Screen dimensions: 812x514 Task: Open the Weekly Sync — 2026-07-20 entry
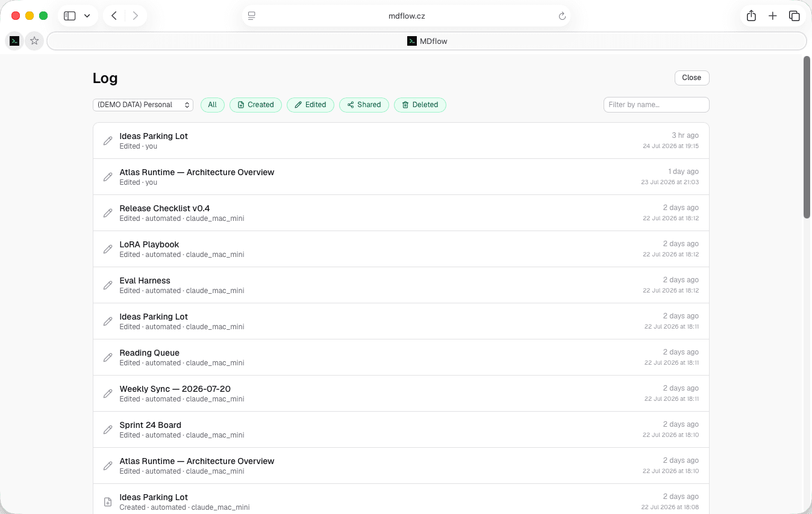point(401,394)
